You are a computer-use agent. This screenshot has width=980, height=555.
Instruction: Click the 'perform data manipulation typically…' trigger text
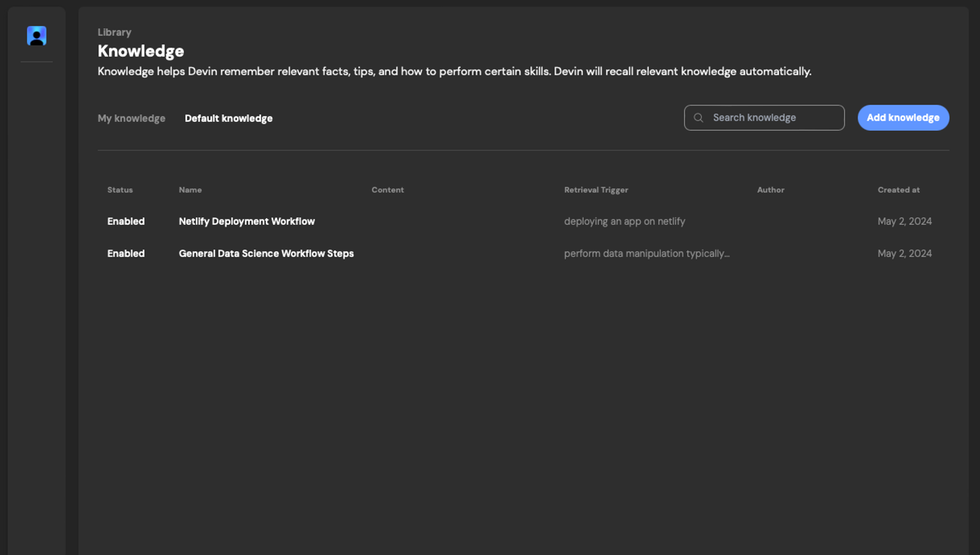click(646, 254)
